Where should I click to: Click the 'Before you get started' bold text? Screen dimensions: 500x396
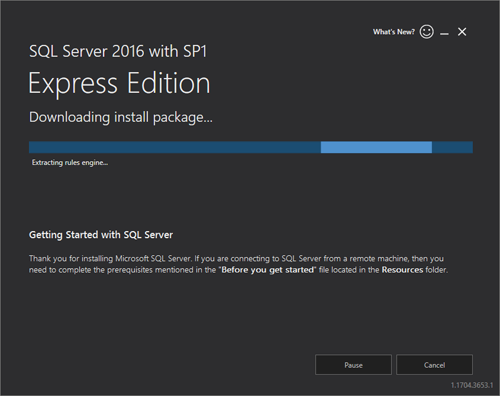(x=268, y=270)
